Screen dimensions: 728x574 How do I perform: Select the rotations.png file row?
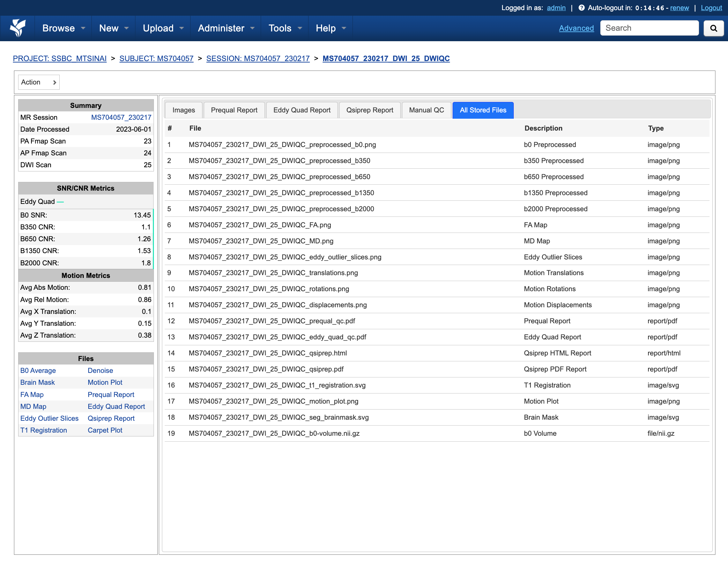coord(437,289)
